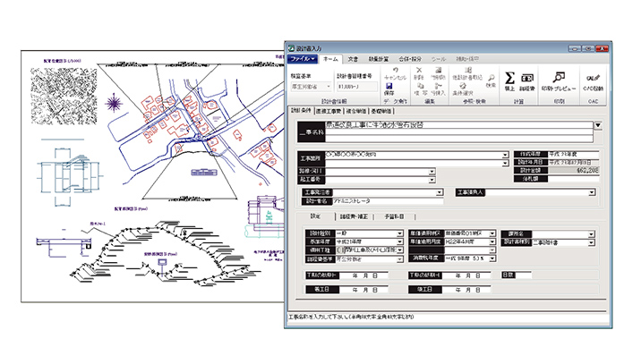Screen dimensions: 633x364
Task: Click the Σ calculate (積上) icon
Action: 509,78
